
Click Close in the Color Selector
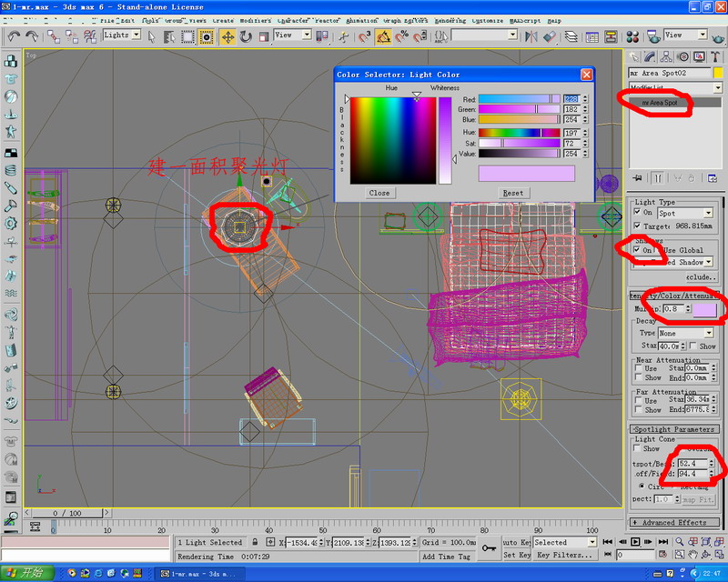[x=379, y=193]
